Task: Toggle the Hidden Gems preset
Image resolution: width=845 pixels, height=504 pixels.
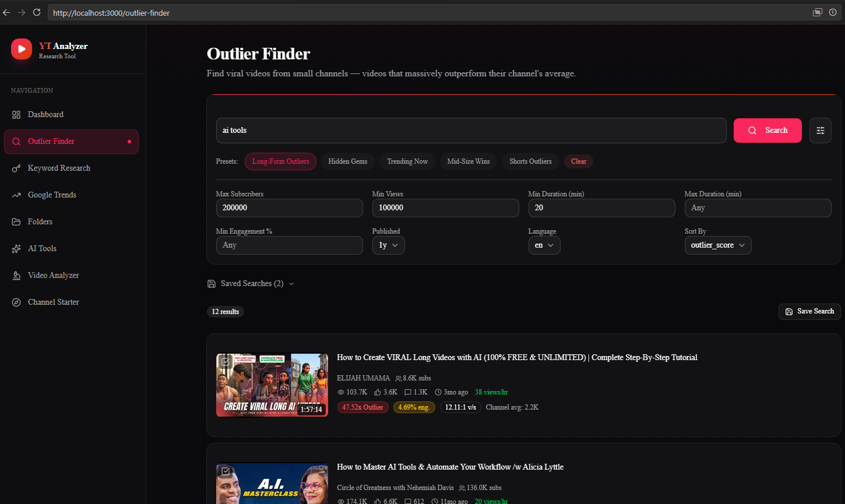Action: (348, 161)
